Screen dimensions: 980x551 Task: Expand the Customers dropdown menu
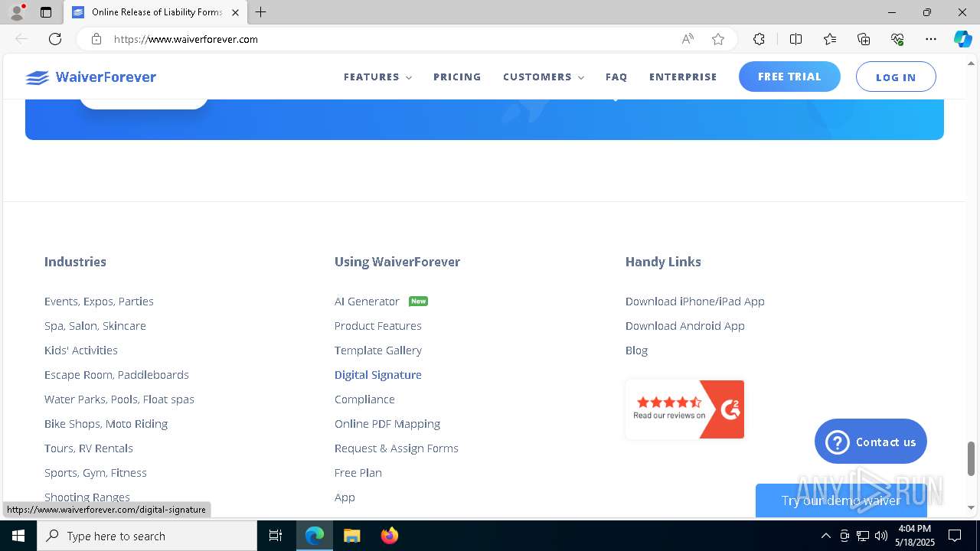(x=544, y=77)
